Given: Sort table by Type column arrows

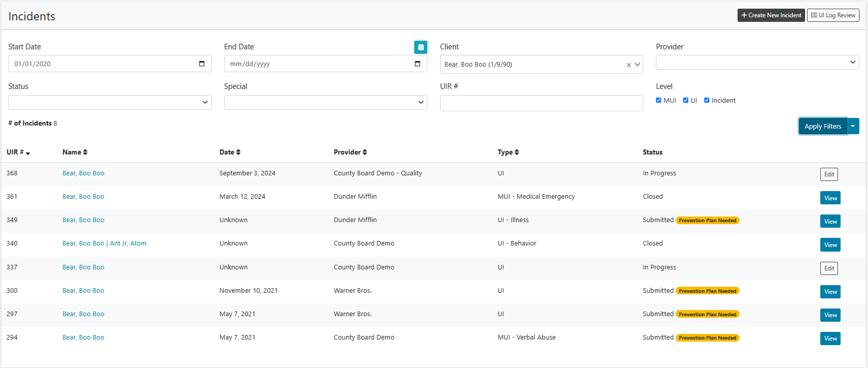Looking at the screenshot, I should click(x=516, y=152).
